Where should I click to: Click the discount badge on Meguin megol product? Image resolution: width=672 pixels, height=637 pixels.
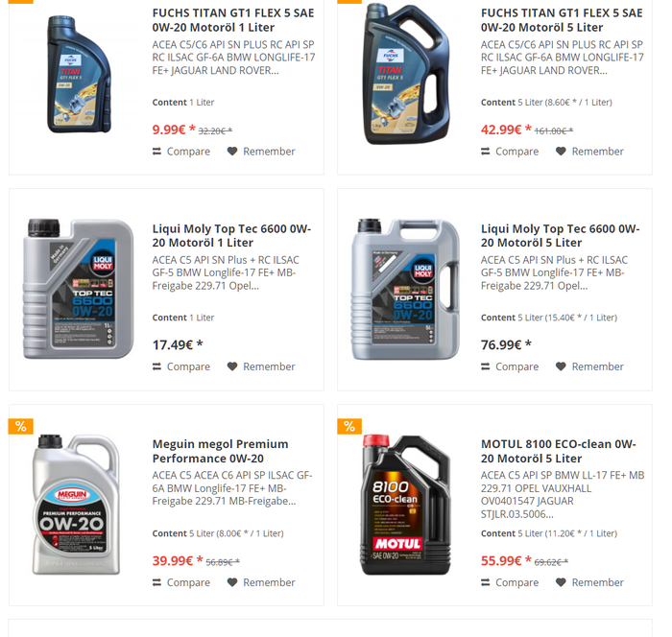21,426
